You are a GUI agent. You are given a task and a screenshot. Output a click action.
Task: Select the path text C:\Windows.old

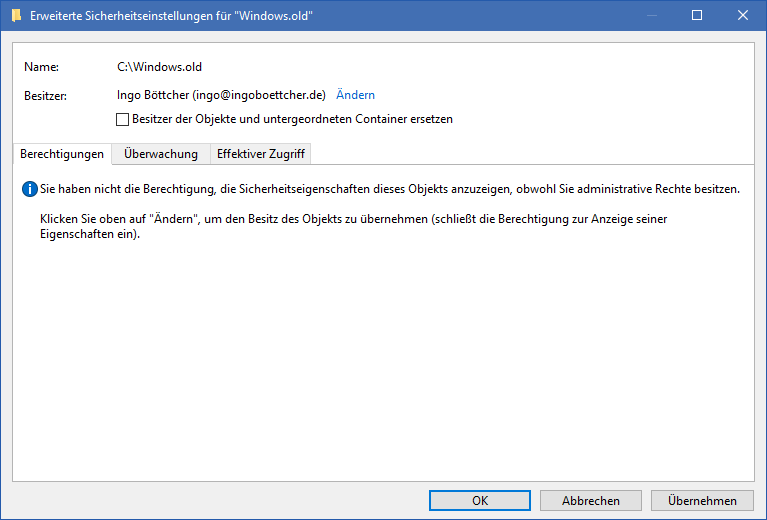coord(159,67)
